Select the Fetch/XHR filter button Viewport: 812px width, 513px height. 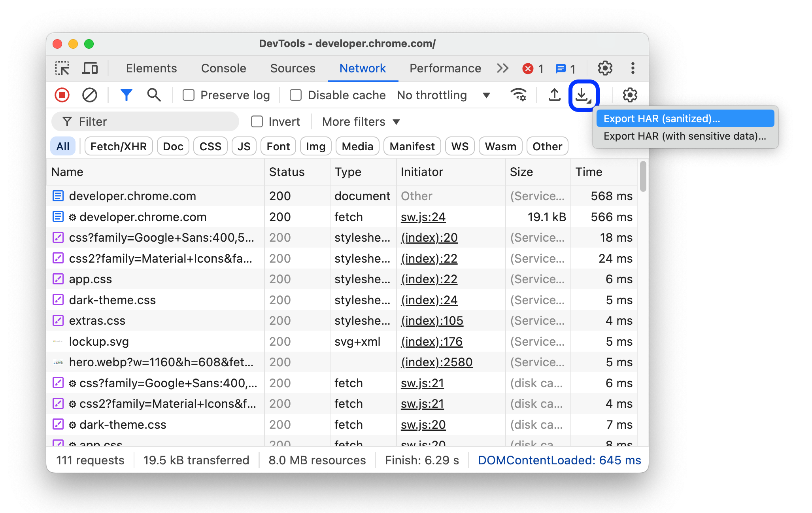tap(118, 146)
